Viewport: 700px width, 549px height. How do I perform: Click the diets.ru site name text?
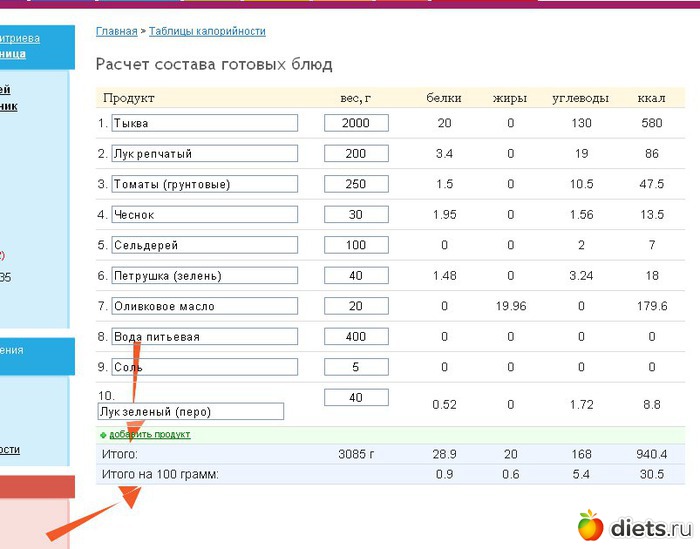(650, 526)
